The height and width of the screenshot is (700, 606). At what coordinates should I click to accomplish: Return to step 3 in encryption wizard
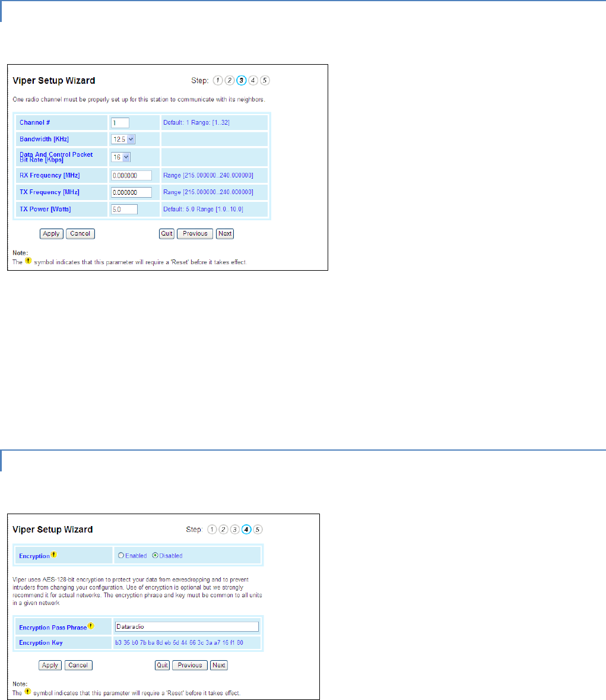pos(234,530)
